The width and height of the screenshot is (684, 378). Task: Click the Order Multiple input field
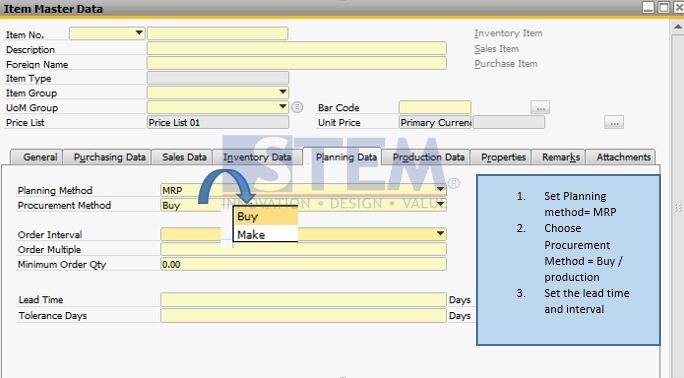(304, 249)
